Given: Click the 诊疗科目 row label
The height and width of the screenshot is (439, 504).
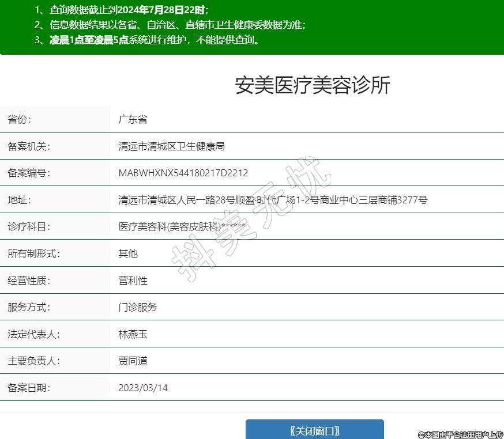Looking at the screenshot, I should (x=29, y=226).
